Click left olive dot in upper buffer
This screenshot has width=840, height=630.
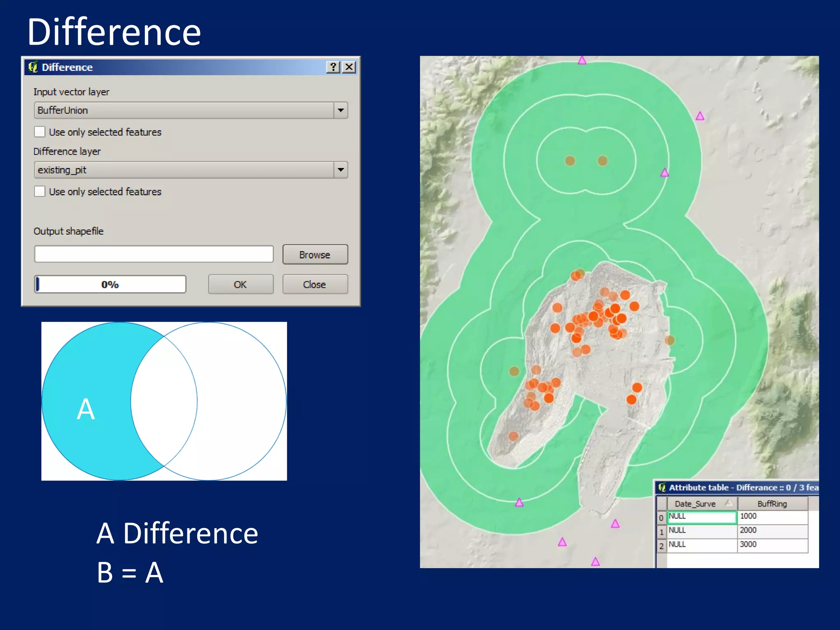coord(570,160)
